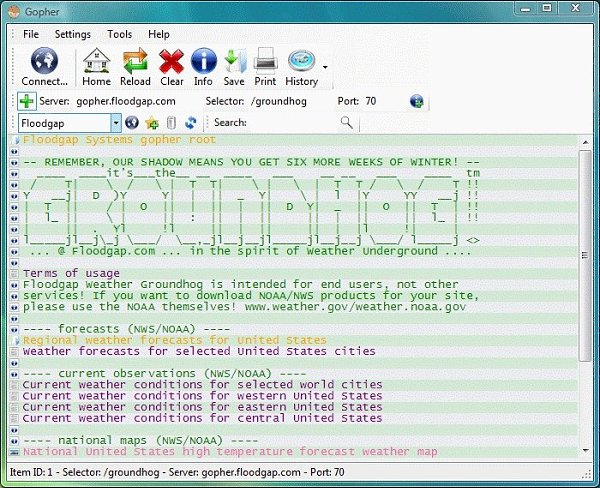Screen dimensions: 600x488
Task: Open the Info icon in toolbar
Action: click(203, 61)
